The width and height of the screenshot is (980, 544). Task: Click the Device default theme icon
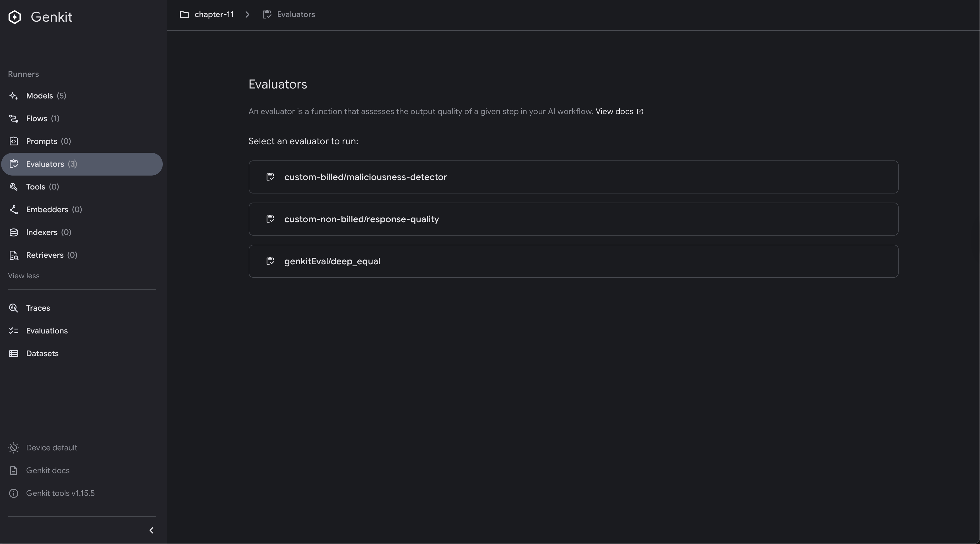pos(14,448)
